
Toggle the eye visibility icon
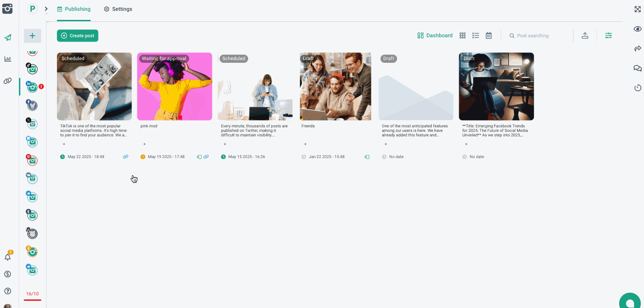[x=637, y=29]
